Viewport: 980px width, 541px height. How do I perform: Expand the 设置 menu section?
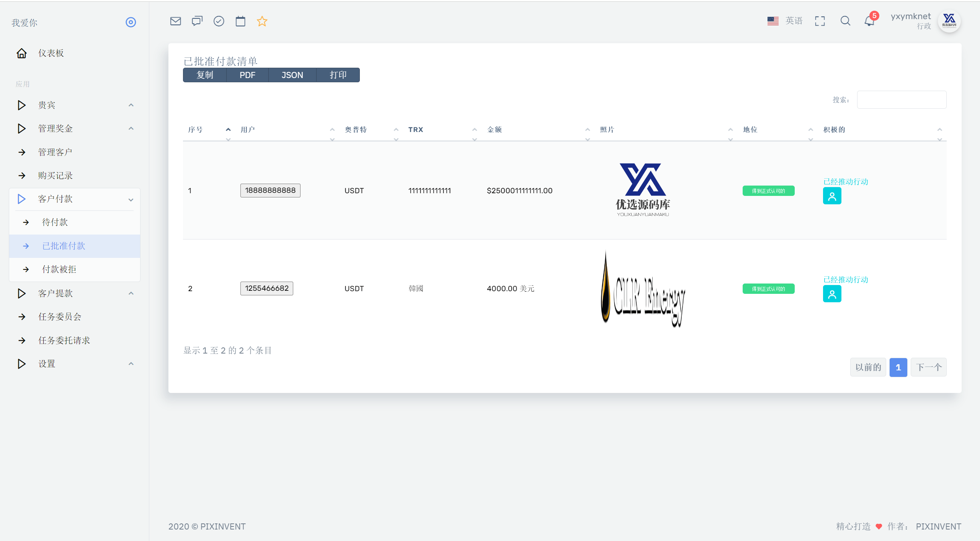(x=75, y=364)
